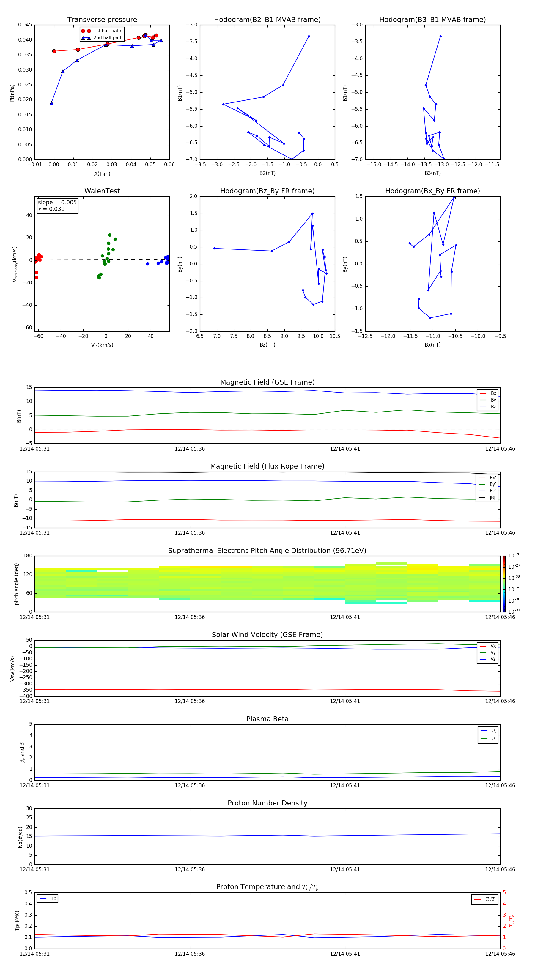Click the 'r = 0.031' annotation
This screenshot has width=535, height=980.
tap(51, 209)
